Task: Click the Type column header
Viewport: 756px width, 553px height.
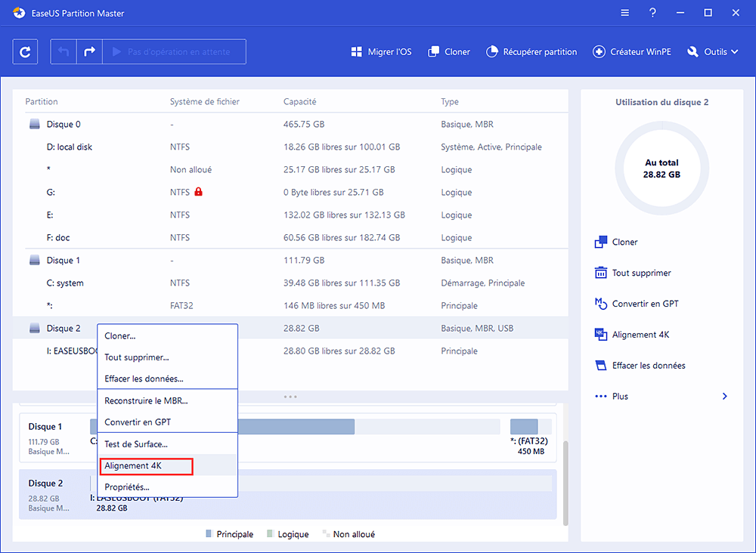Action: coord(450,102)
